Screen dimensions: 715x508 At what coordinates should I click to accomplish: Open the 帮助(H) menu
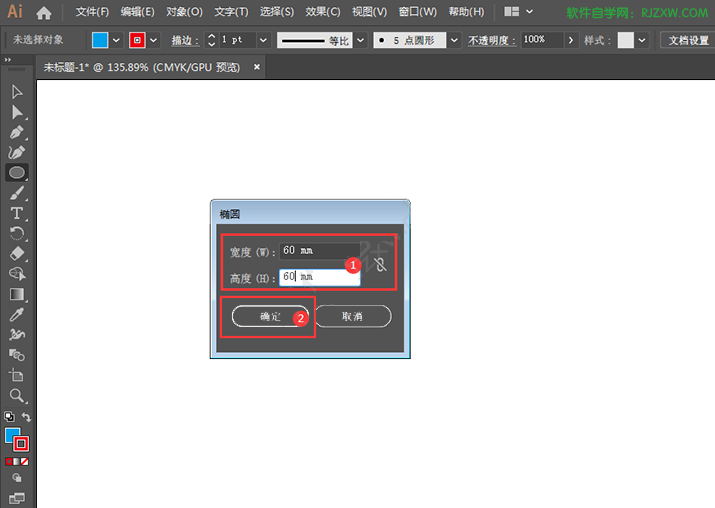[x=466, y=12]
